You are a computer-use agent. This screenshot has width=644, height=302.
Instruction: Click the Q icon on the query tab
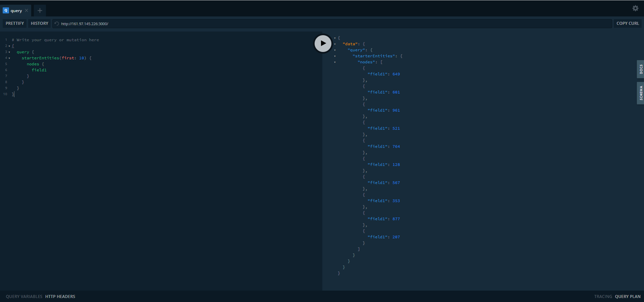(5, 10)
